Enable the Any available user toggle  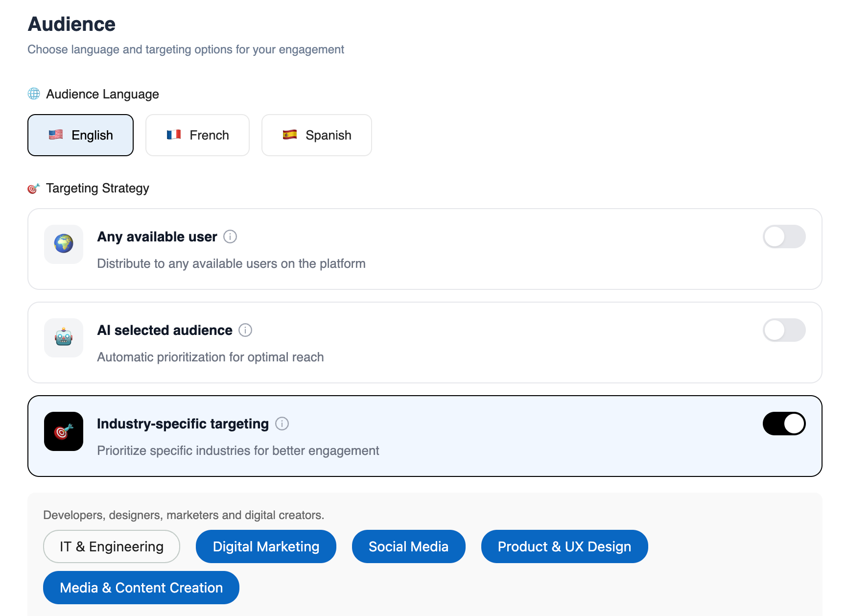[x=784, y=237]
